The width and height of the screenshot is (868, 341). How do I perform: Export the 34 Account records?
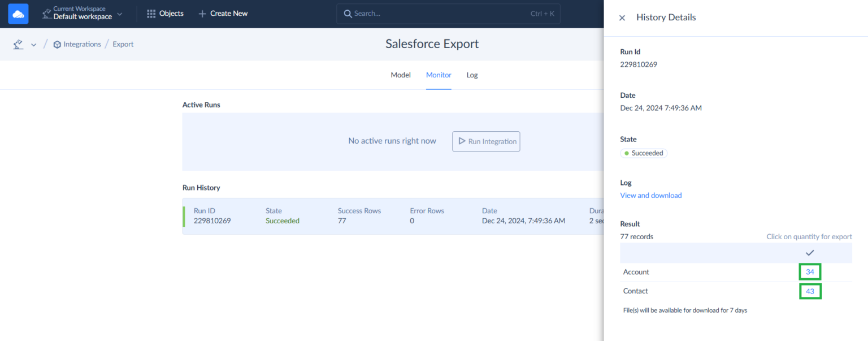(x=810, y=272)
